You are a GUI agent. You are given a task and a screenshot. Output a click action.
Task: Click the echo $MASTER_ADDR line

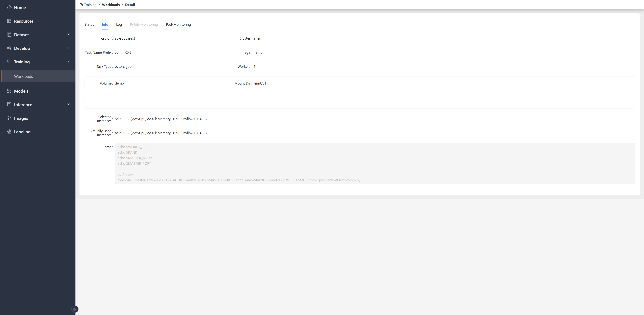tap(135, 158)
